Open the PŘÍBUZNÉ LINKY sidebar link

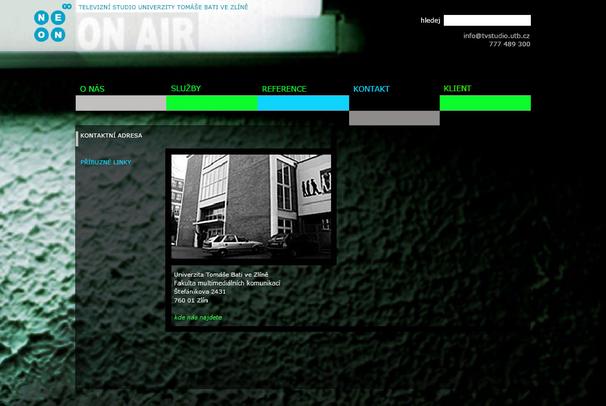click(x=106, y=162)
